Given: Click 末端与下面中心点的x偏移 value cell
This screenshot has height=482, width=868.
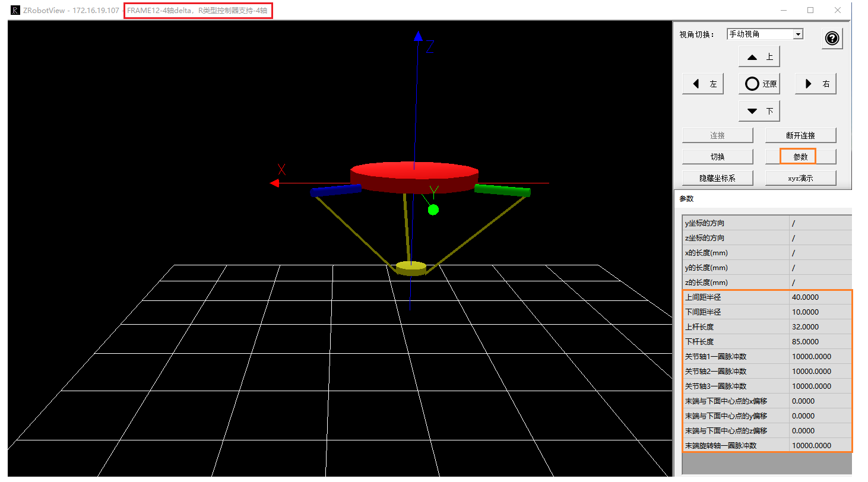Looking at the screenshot, I should point(821,401).
